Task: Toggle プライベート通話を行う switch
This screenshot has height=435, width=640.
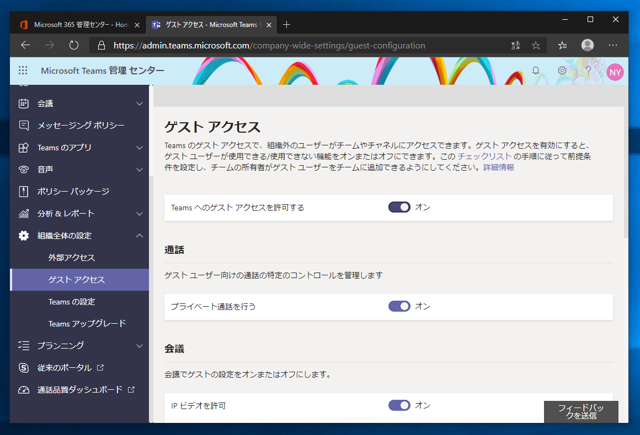Action: coord(399,306)
